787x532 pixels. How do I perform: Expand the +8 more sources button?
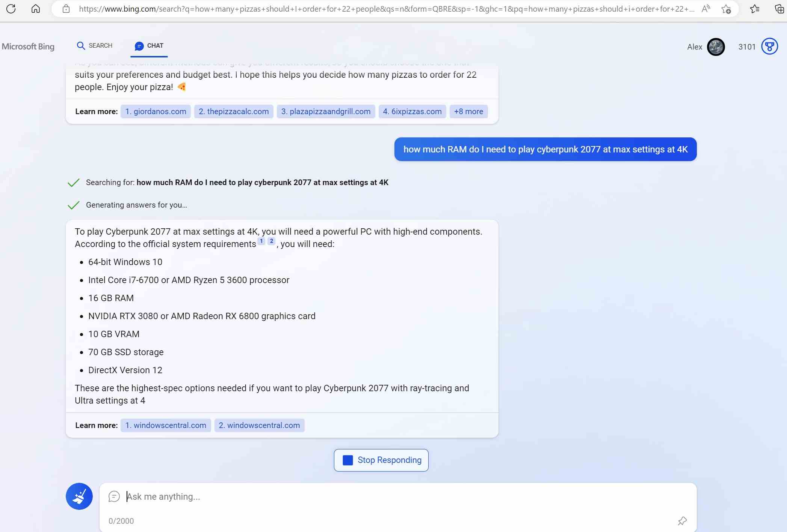[469, 111]
